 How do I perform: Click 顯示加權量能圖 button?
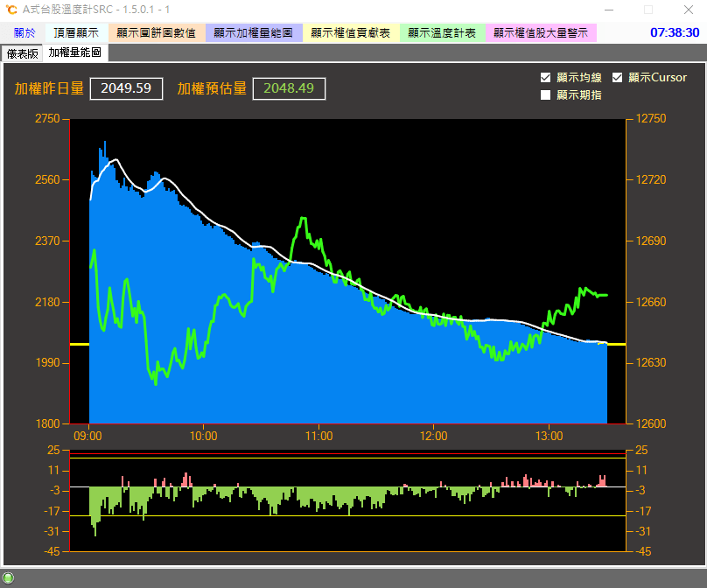pos(254,33)
